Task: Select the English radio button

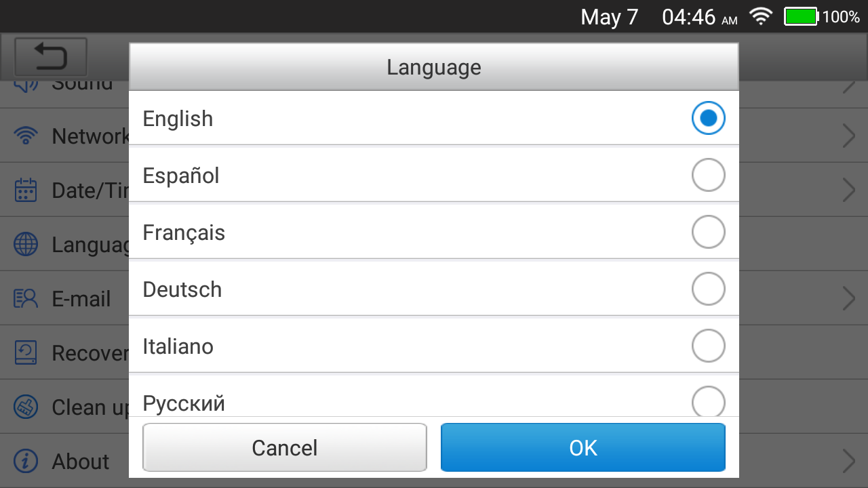Action: (708, 119)
